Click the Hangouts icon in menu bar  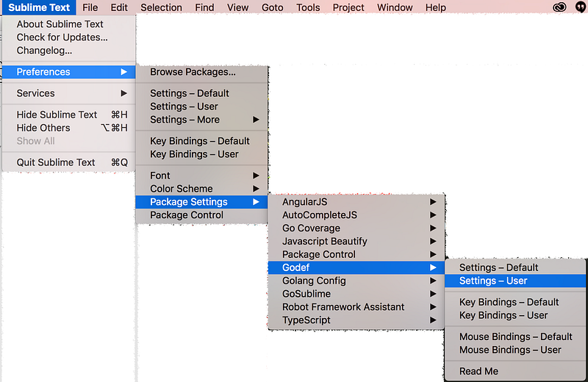pyautogui.click(x=581, y=7)
